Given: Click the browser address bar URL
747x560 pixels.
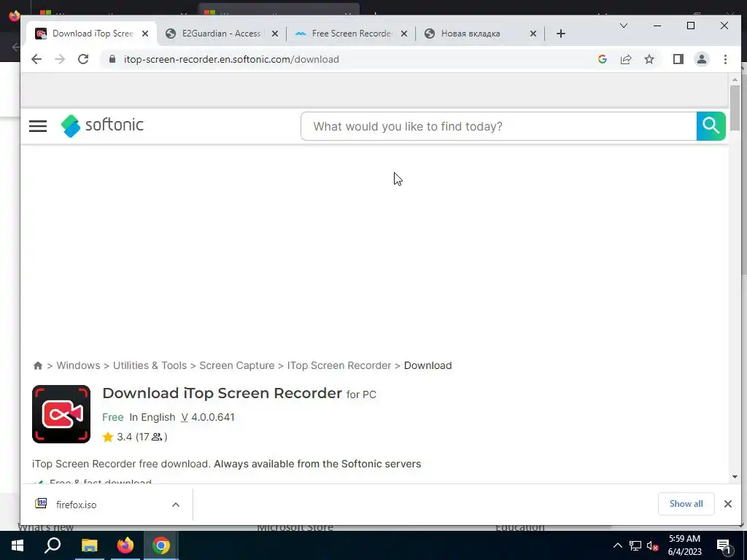Looking at the screenshot, I should coord(231,59).
